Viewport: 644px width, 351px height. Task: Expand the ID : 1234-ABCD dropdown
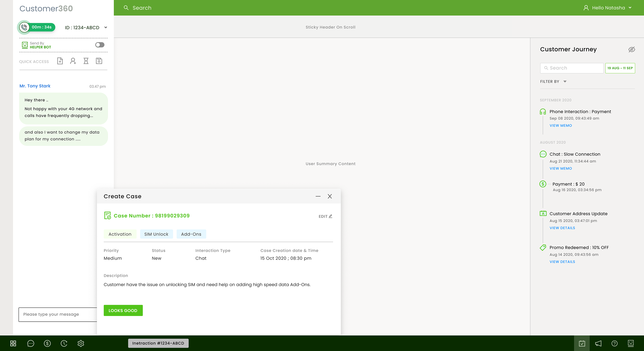(106, 28)
